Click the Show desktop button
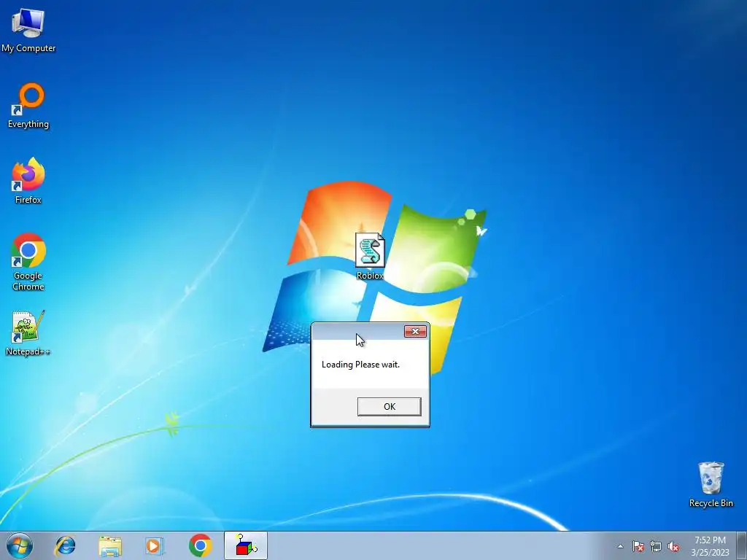This screenshot has height=560, width=747. click(x=742, y=545)
